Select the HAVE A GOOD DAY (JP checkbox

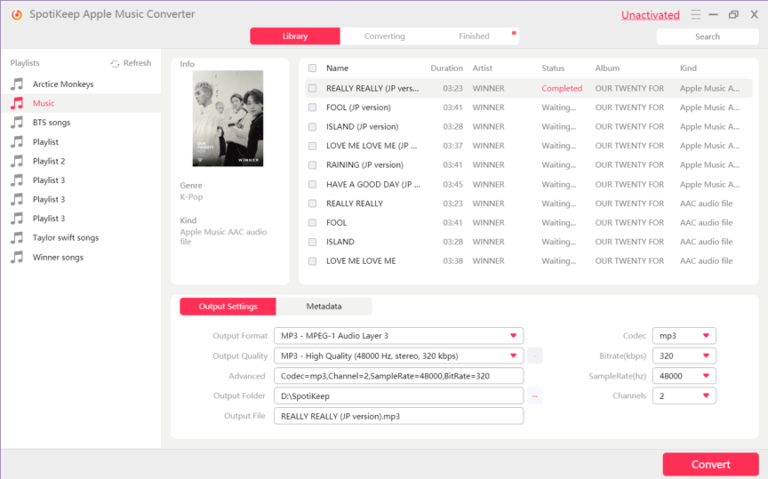coord(312,184)
